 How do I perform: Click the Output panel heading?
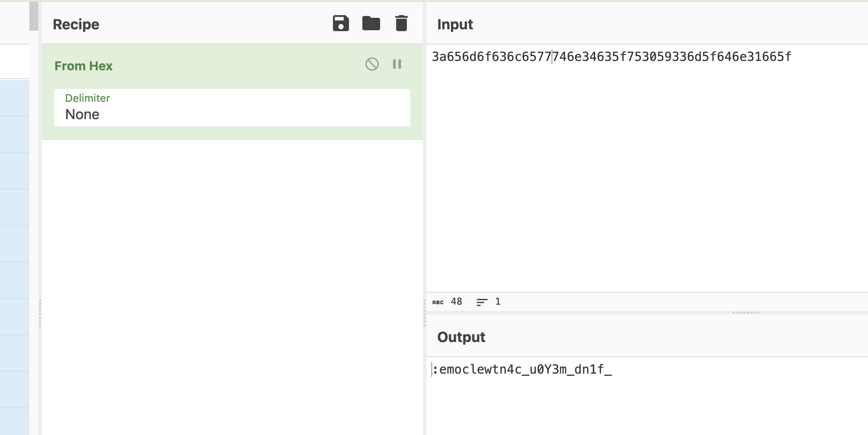[x=461, y=337]
